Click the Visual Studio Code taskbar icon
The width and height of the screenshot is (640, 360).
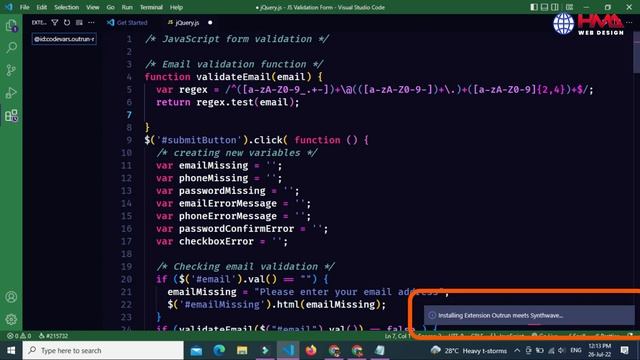tap(288, 350)
